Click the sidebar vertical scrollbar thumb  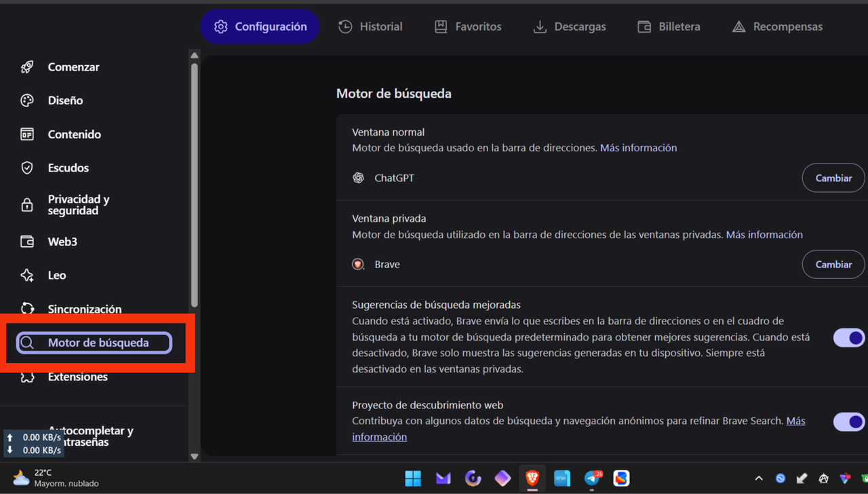tap(195, 185)
